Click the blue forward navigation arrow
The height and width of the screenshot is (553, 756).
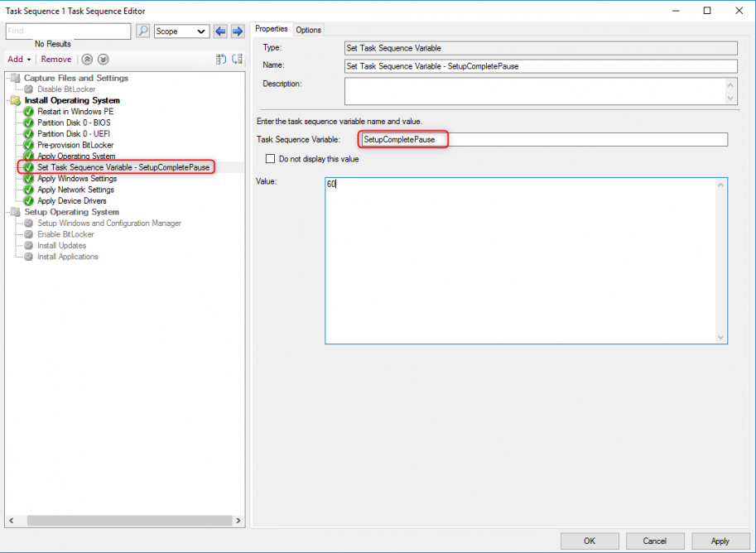click(238, 31)
